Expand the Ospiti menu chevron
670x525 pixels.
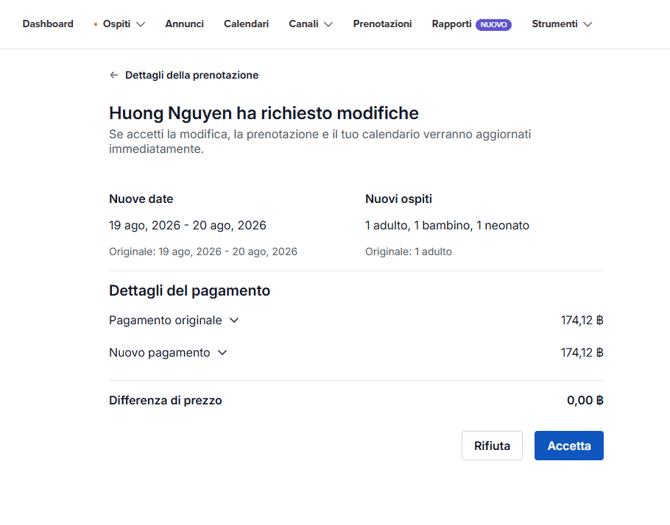140,24
